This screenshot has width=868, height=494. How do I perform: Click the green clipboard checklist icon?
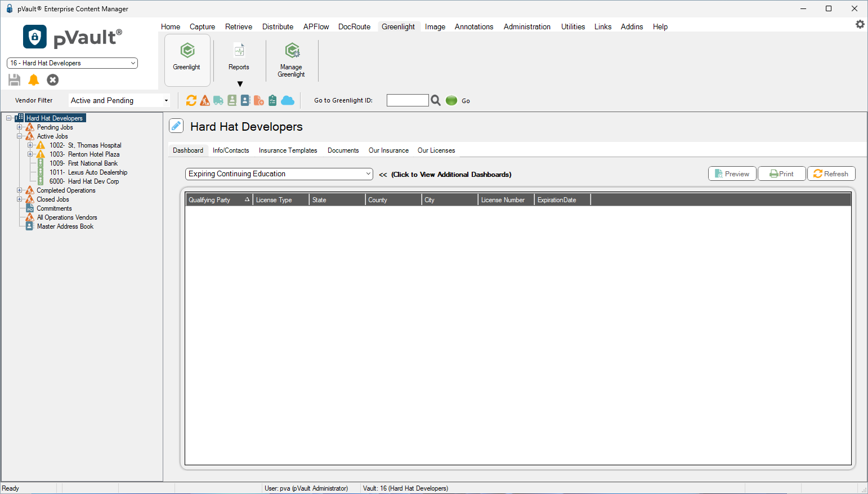click(x=272, y=100)
